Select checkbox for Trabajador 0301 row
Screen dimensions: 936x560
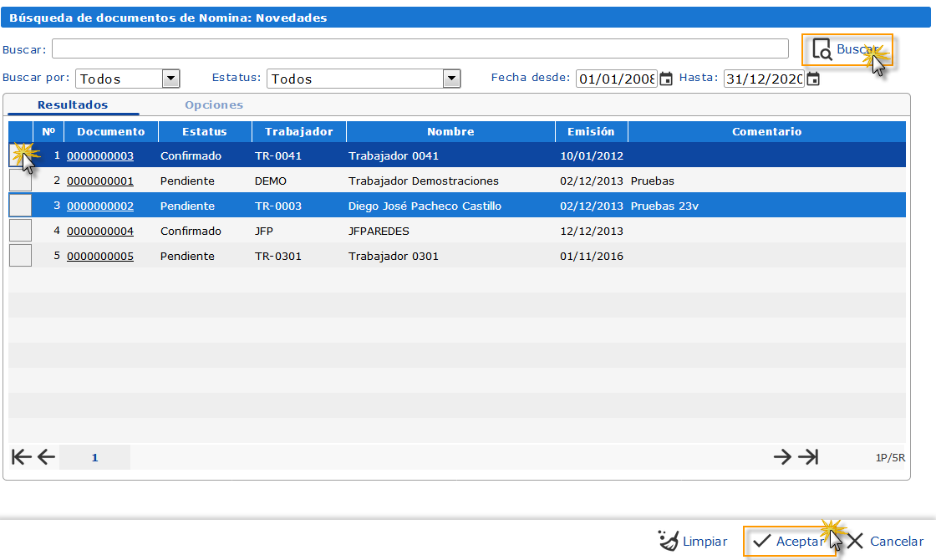20,256
